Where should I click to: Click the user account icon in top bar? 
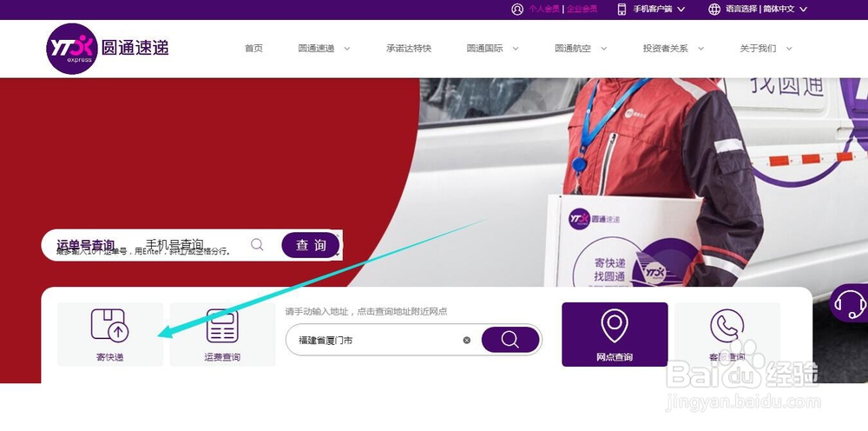point(517,10)
